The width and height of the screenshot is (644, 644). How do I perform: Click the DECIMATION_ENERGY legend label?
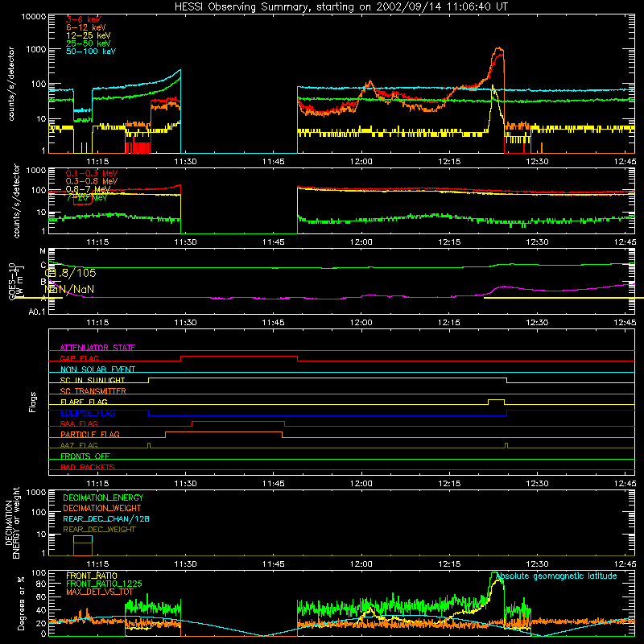pyautogui.click(x=103, y=497)
